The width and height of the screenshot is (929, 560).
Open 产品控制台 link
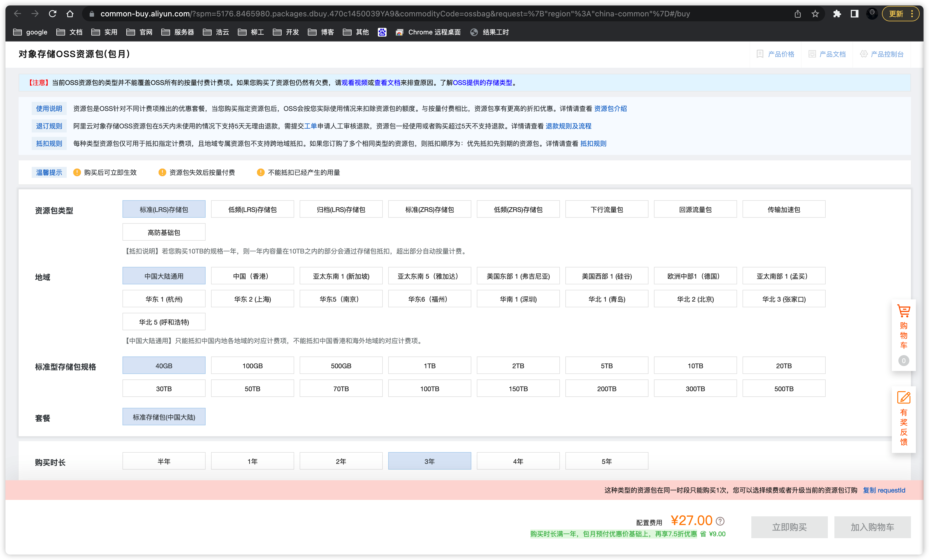tap(882, 54)
